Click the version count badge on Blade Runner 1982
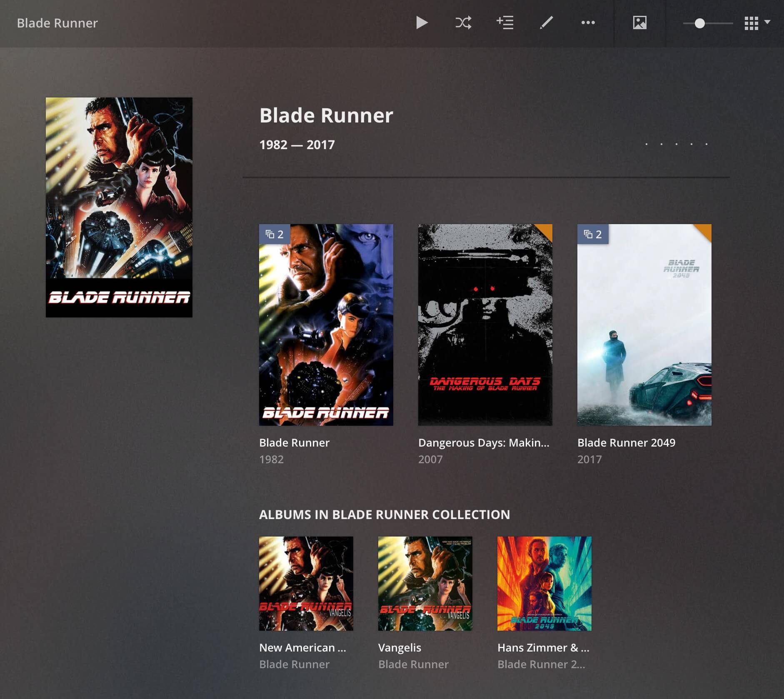This screenshot has width=784, height=699. tap(275, 234)
